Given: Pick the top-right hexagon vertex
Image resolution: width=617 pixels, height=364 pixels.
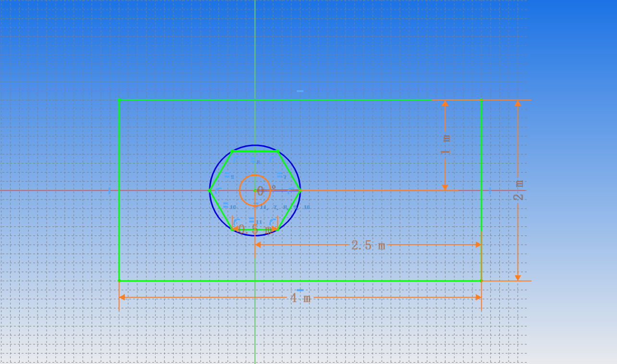Looking at the screenshot, I should 278,152.
